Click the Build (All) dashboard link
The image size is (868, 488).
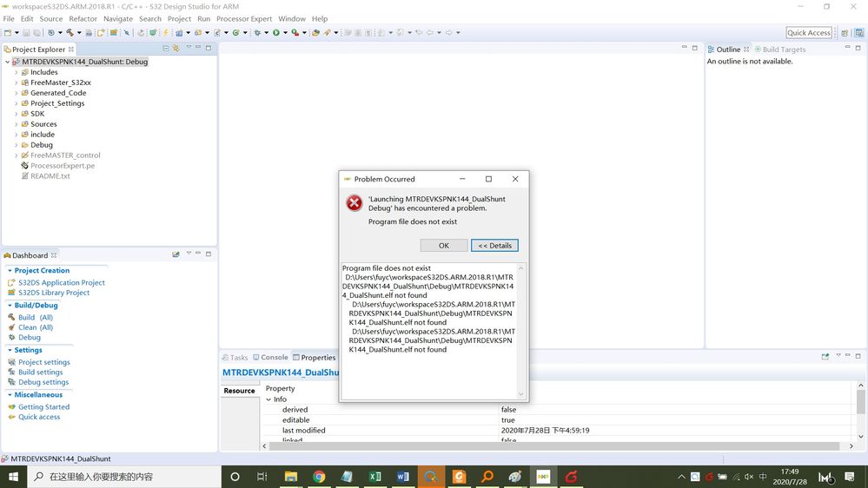36,317
